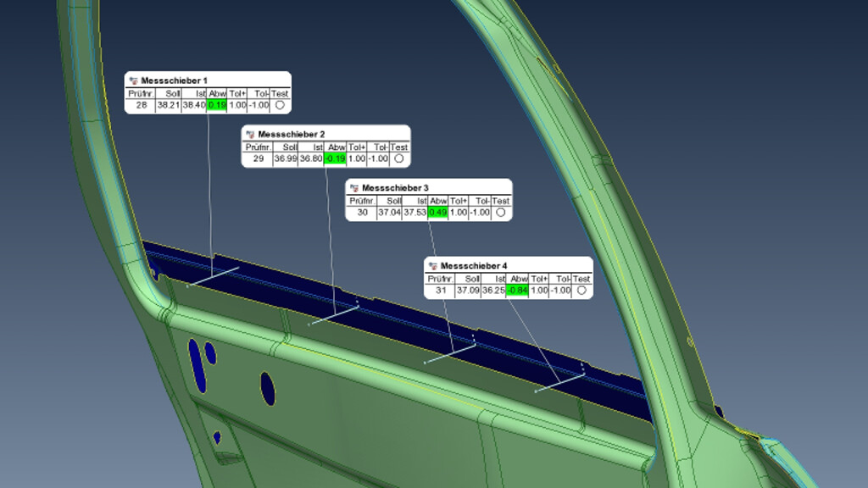Click the Test indicator in Messschieber 2 table
Screen dimensions: 868x488
(x=398, y=157)
